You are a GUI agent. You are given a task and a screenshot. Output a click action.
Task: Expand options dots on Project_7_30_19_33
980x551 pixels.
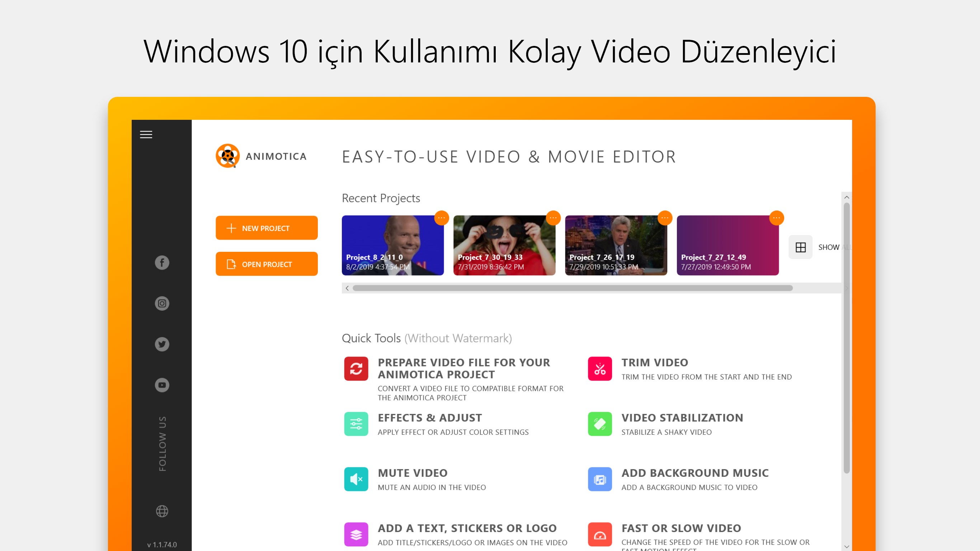tap(553, 218)
